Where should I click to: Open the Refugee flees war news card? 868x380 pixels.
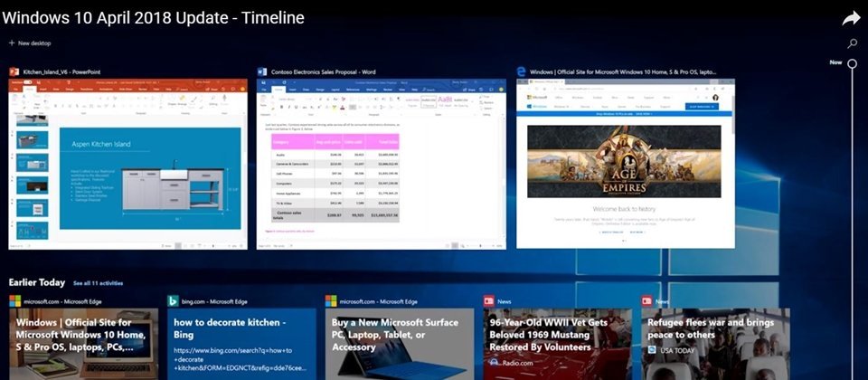[x=716, y=344]
